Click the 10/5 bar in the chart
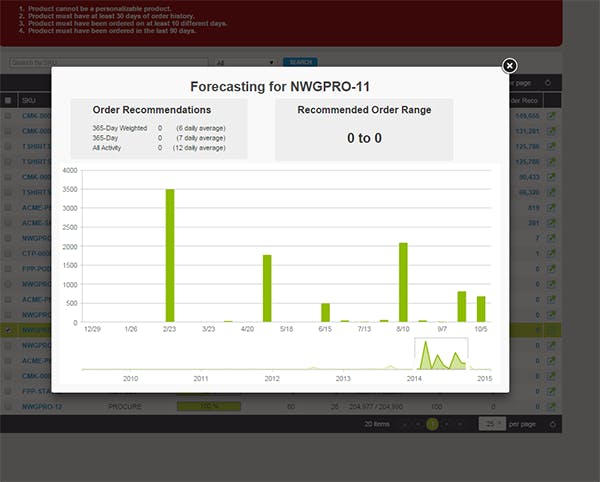The width and height of the screenshot is (600, 482). click(481, 309)
